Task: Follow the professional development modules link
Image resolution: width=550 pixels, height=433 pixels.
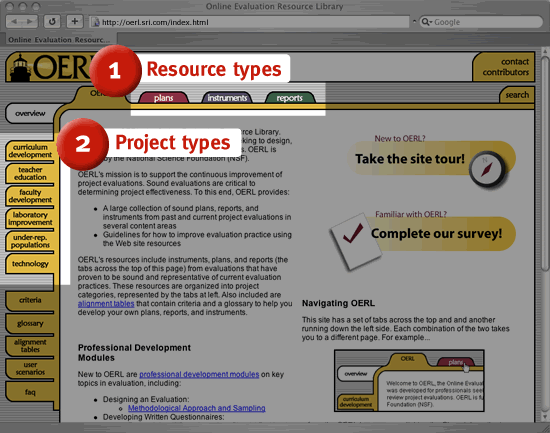Action: 199,374
